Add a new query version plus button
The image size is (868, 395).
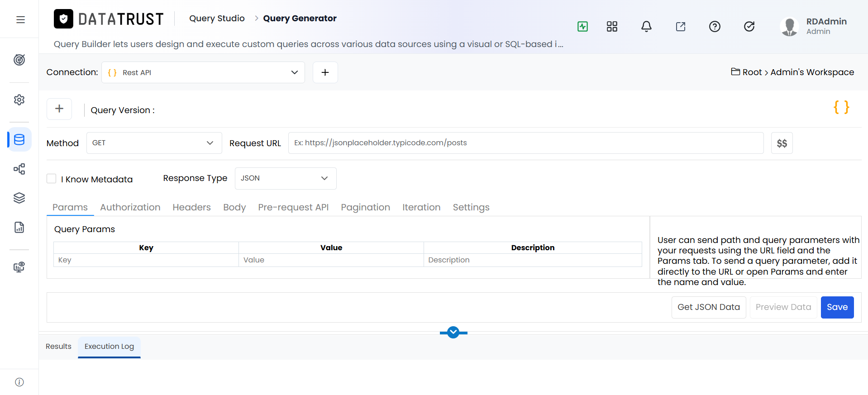click(59, 109)
